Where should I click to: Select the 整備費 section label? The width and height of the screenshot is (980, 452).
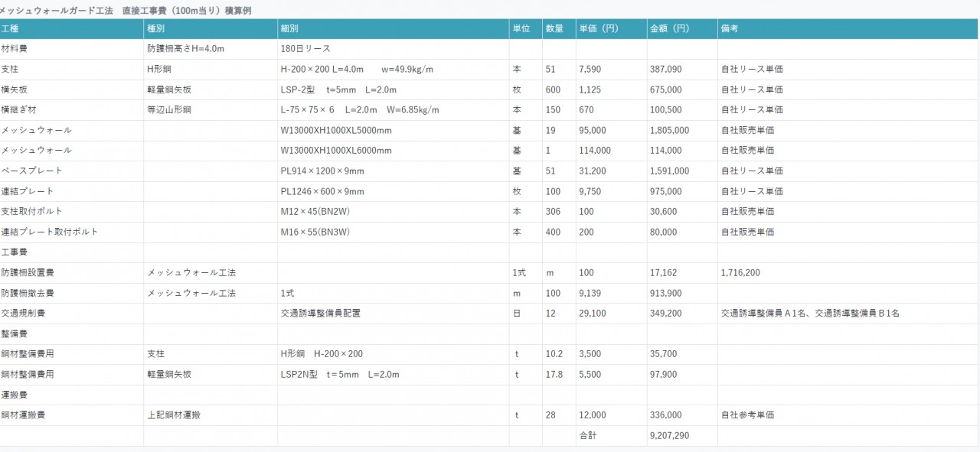tap(15, 333)
